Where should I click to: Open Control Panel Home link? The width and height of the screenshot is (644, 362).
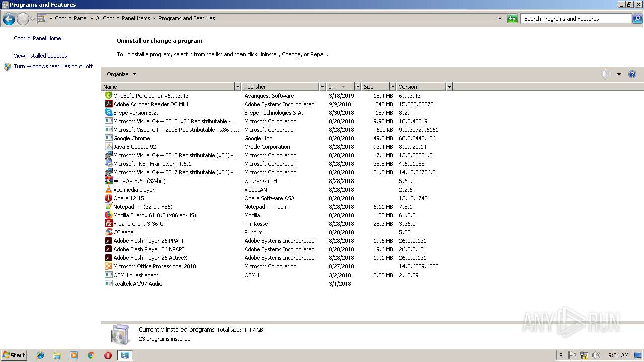pos(37,38)
